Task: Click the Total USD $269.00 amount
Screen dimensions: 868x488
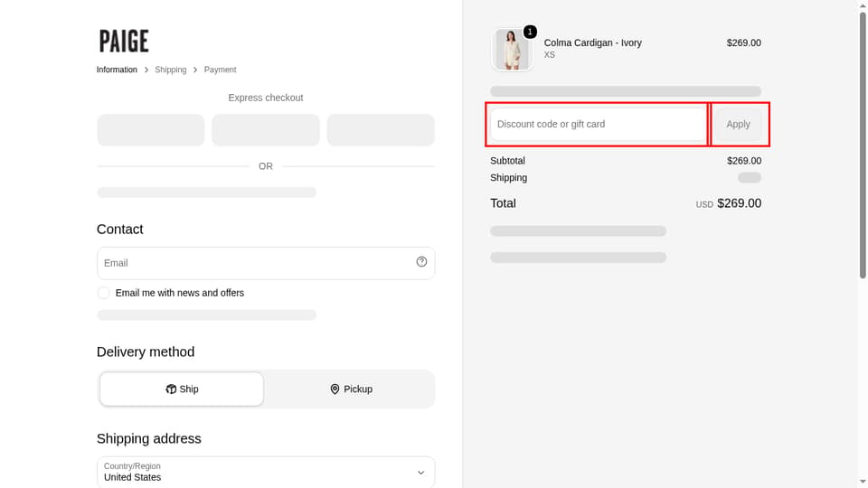Action: [x=729, y=203]
